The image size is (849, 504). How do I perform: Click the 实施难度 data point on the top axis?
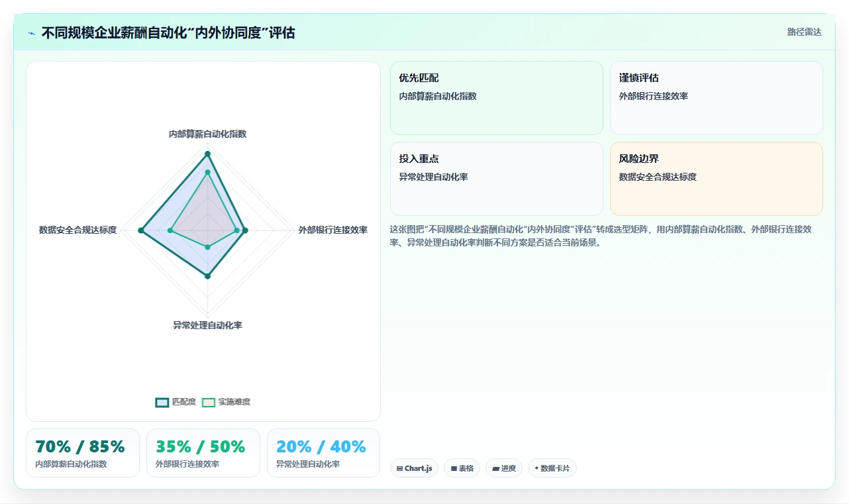pyautogui.click(x=207, y=172)
